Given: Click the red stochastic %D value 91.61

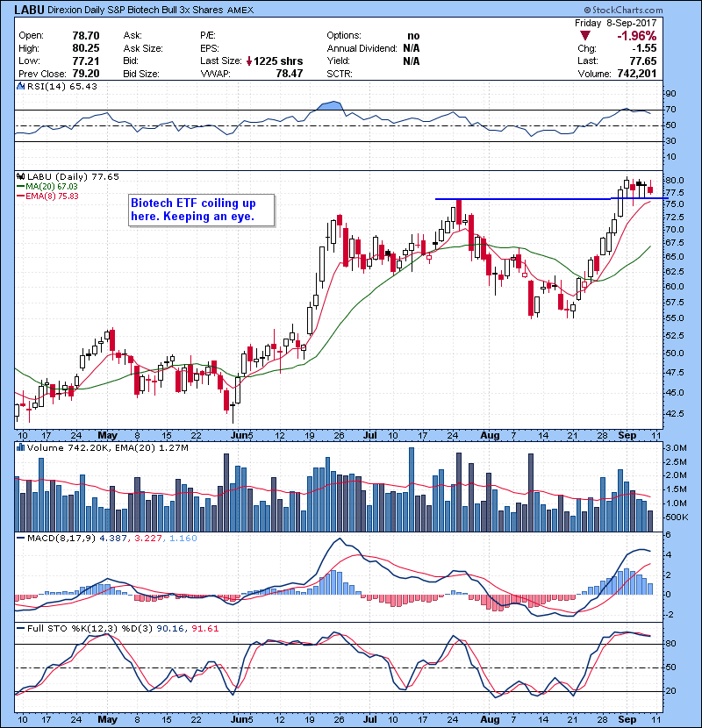Looking at the screenshot, I should click(204, 629).
